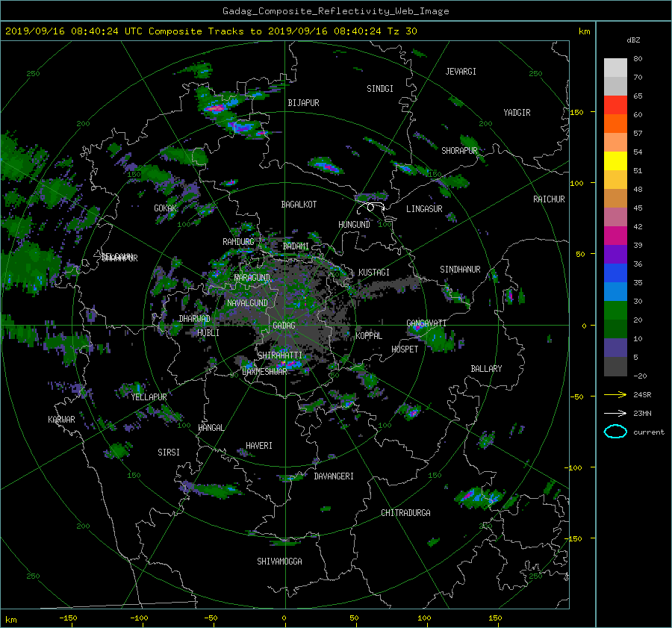Click the BALLARY city label
Screen dimensions: 672x628
pos(486,369)
